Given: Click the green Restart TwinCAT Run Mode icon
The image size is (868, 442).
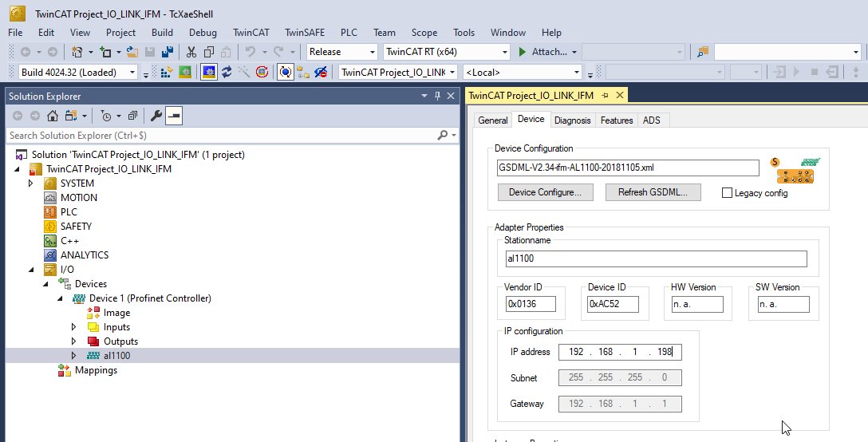Looking at the screenshot, I should (x=185, y=72).
